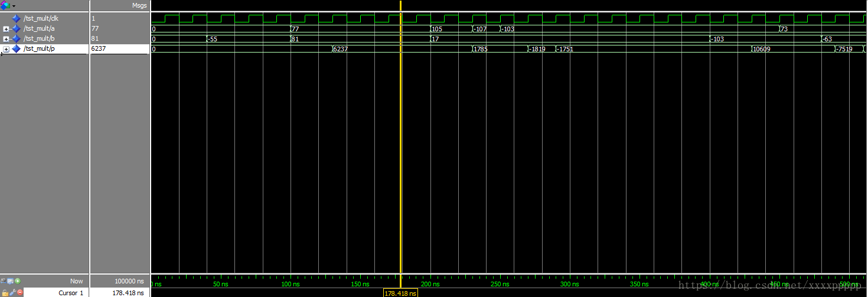Click the 350 ns timeline label

[x=639, y=285]
